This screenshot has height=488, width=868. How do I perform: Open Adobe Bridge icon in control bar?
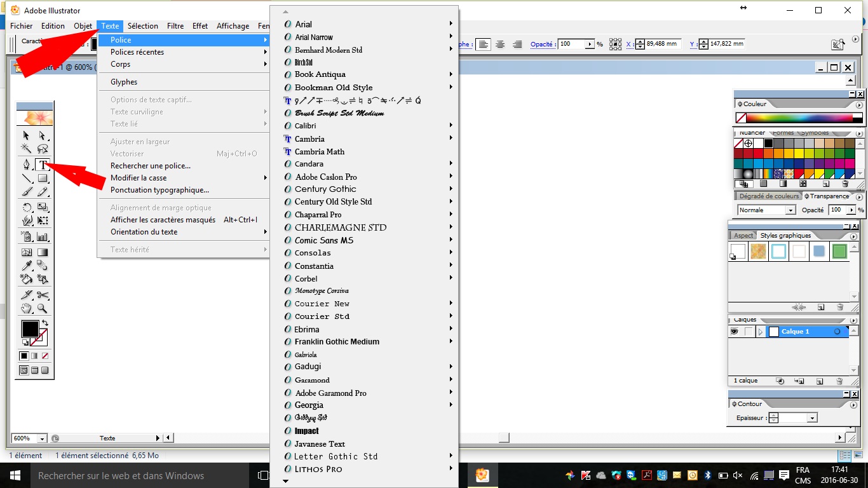pyautogui.click(x=837, y=44)
